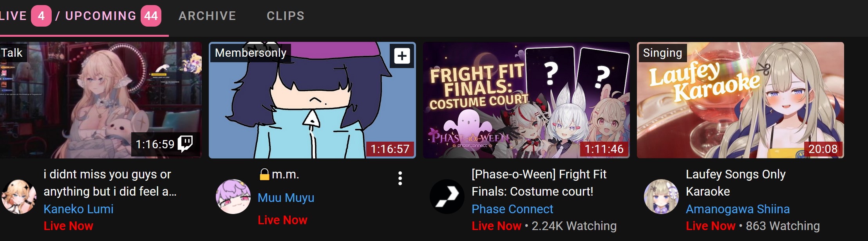The width and height of the screenshot is (868, 241).
Task: Click the Laufey Songs Only Karaoke title
Action: 736,183
